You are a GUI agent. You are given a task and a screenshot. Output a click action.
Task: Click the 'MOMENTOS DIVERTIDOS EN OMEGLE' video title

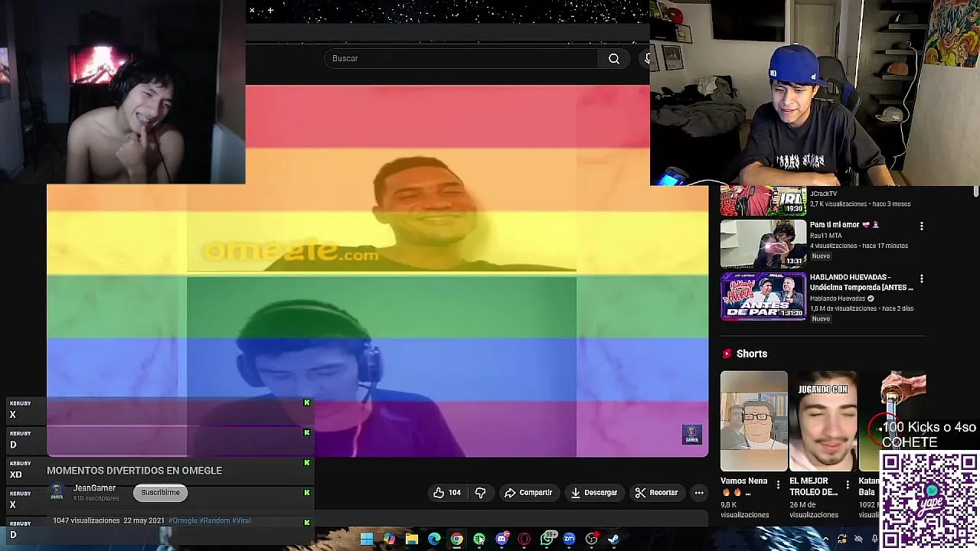click(x=135, y=471)
